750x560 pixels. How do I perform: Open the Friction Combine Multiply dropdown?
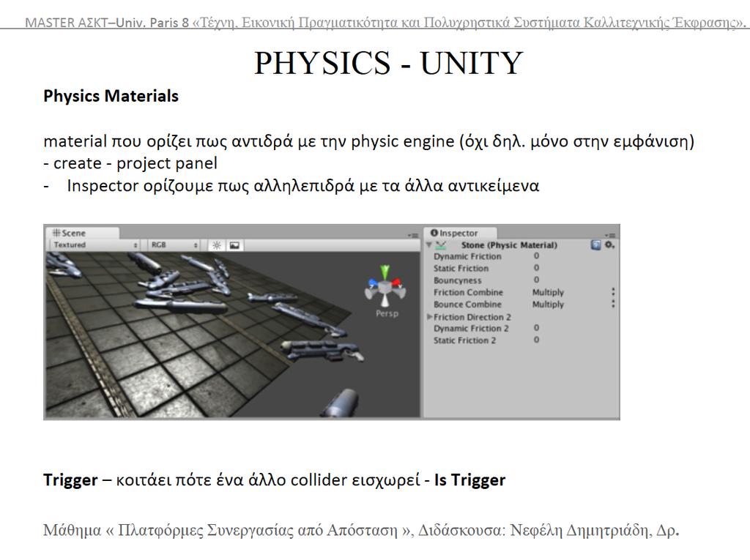(573, 292)
